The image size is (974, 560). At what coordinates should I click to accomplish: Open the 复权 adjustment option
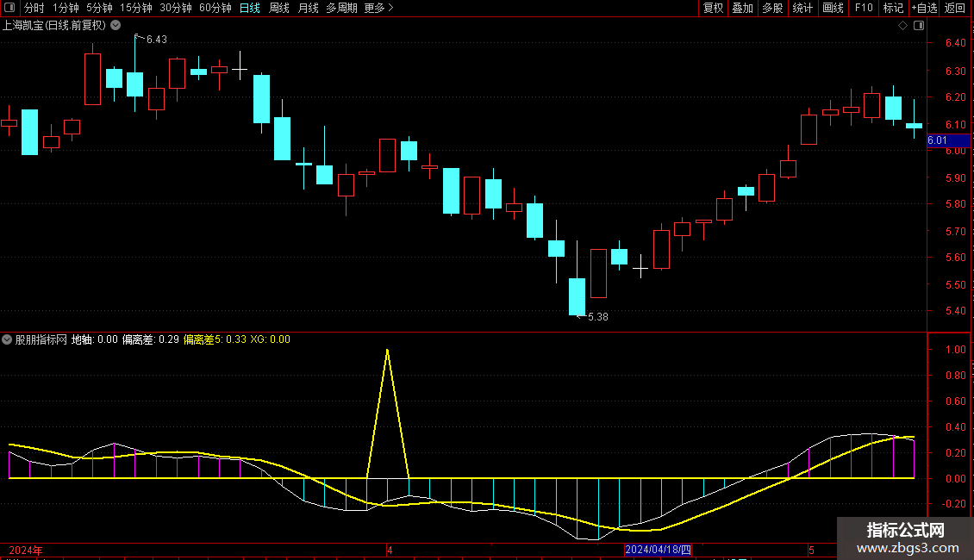(713, 8)
